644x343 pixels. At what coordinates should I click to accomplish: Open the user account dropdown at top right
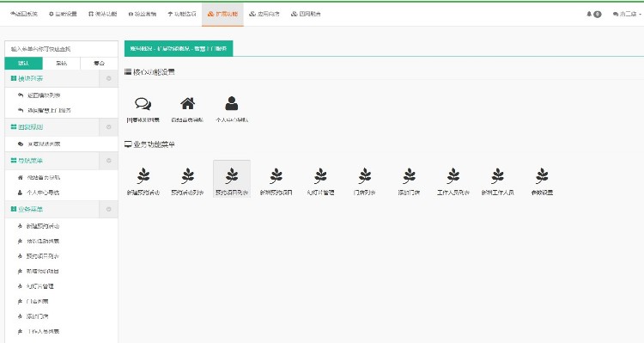627,14
